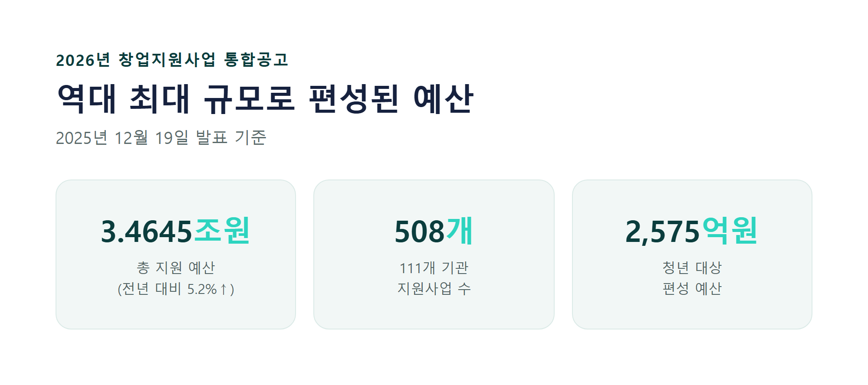The image size is (868, 385).
Task: Click the 3.4645 number in first card
Action: click(x=147, y=232)
